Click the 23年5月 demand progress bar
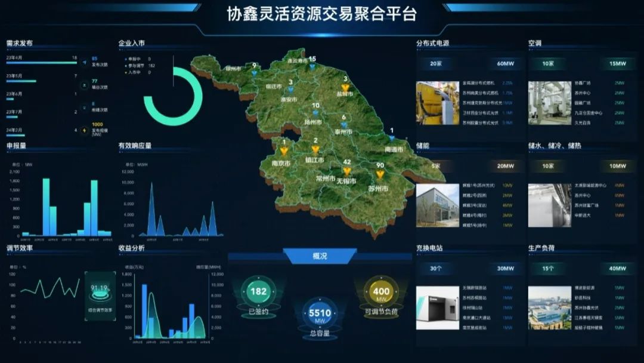The width and height of the screenshot is (644, 363). pyautogui.click(x=21, y=81)
